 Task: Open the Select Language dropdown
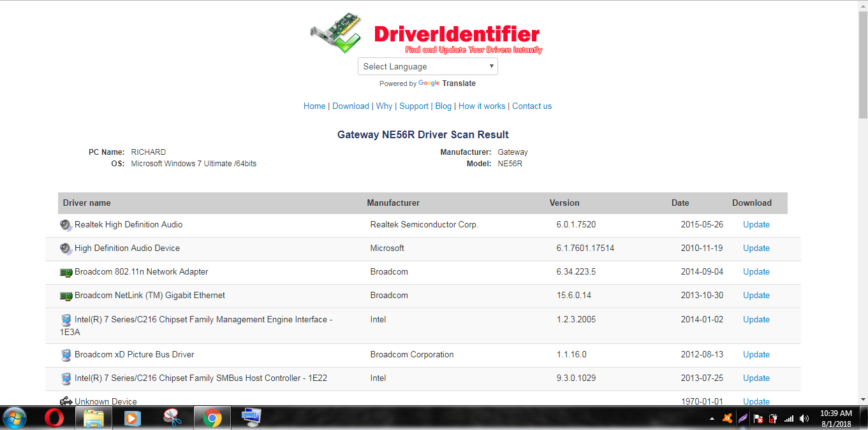pyautogui.click(x=428, y=66)
